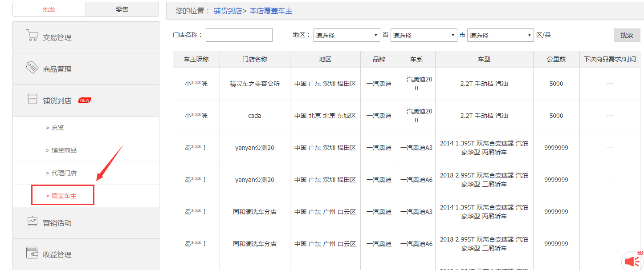
Task: Expand the district dropdown before 区/县
Action: click(500, 35)
